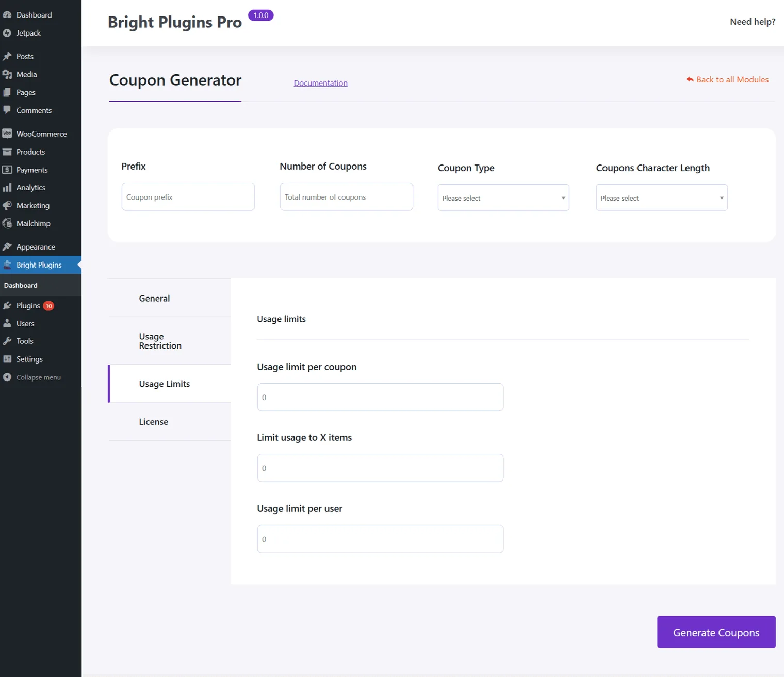Open the Coupon Type dropdown

[x=503, y=197]
